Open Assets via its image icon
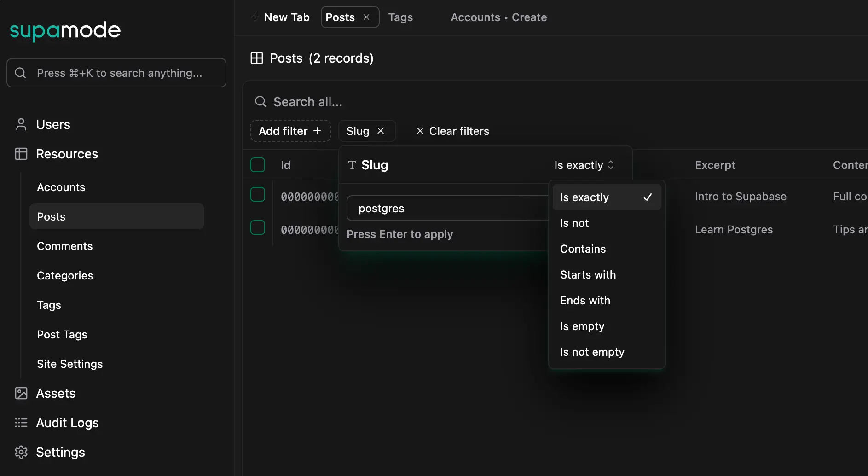 21,393
